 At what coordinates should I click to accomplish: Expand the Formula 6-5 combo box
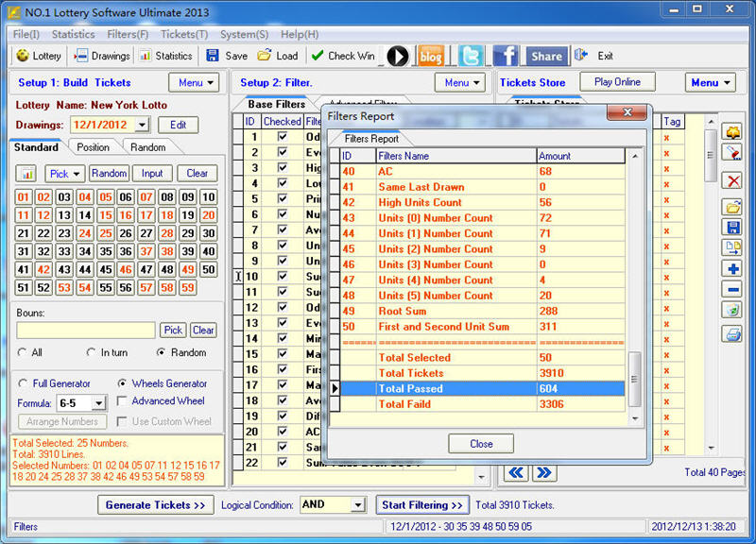98,403
